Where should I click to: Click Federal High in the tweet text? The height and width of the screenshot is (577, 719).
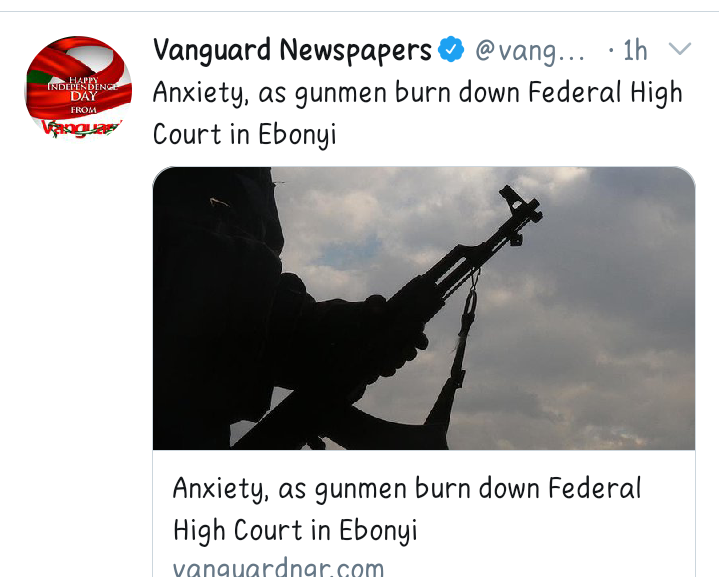pos(605,93)
